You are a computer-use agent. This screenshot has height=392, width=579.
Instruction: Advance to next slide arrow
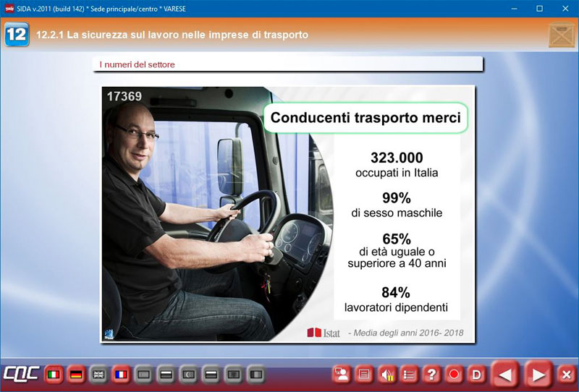(538, 375)
